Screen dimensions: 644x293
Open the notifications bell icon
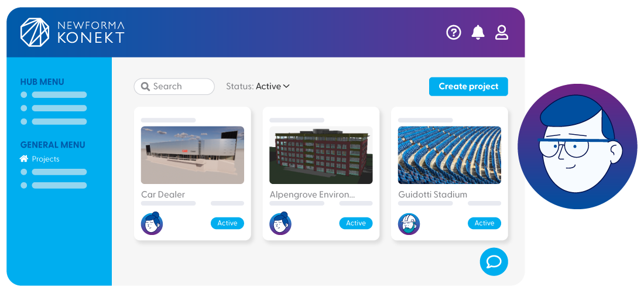(x=478, y=32)
